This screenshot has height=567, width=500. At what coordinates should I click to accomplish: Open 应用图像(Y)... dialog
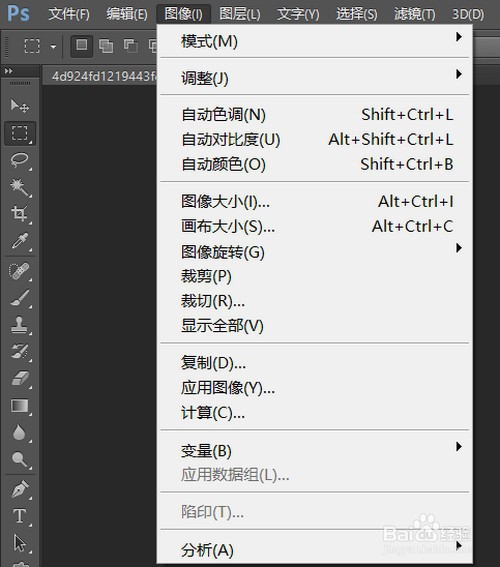(315, 388)
